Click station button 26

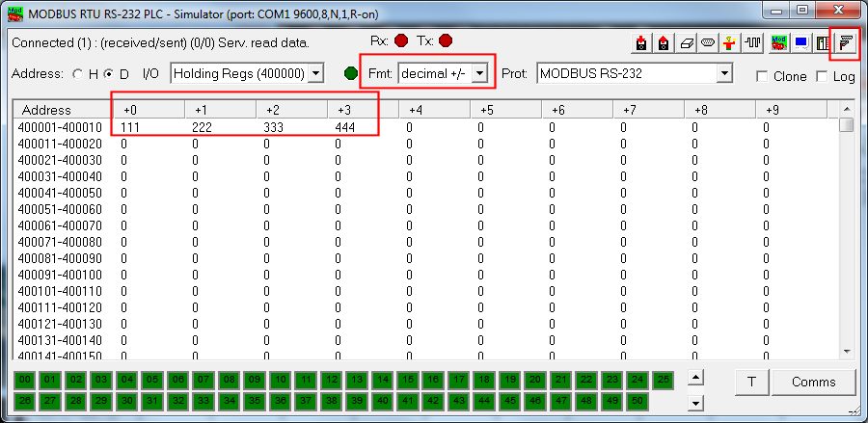(x=25, y=401)
